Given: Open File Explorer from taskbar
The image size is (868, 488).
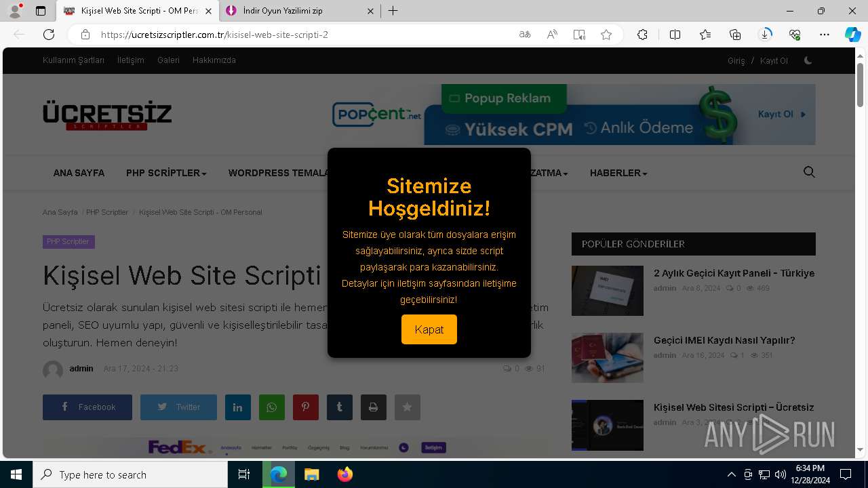Looking at the screenshot, I should coord(311,474).
